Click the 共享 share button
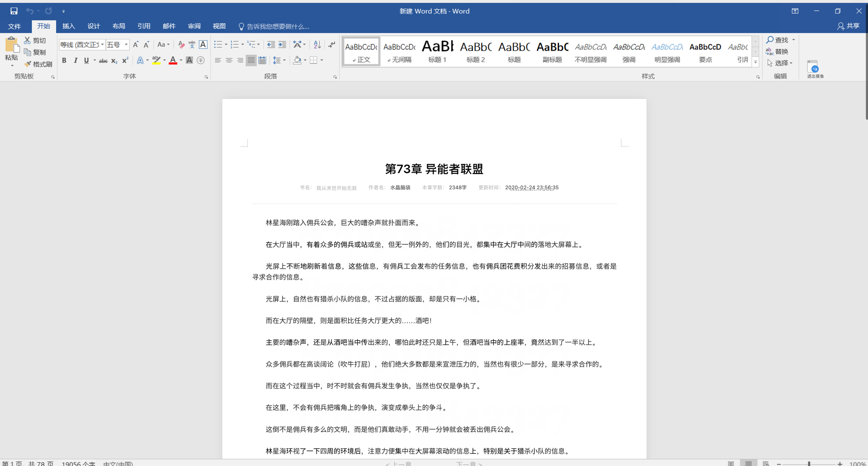 tap(848, 26)
